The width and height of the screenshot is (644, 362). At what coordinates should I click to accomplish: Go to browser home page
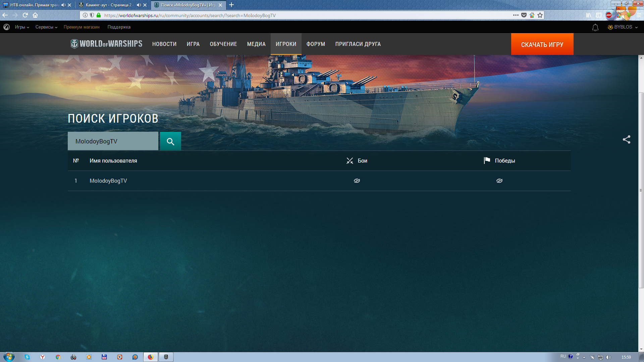pos(35,15)
